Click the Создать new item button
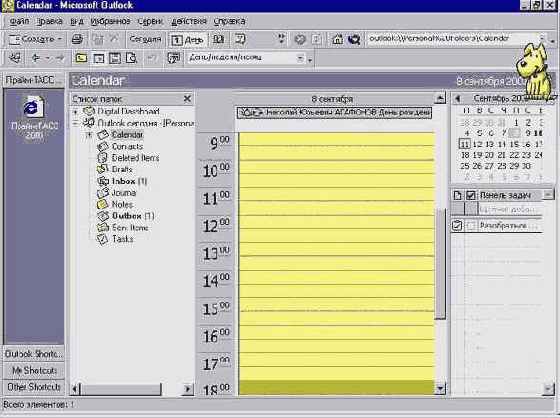The height and width of the screenshot is (418, 560). coord(31,39)
